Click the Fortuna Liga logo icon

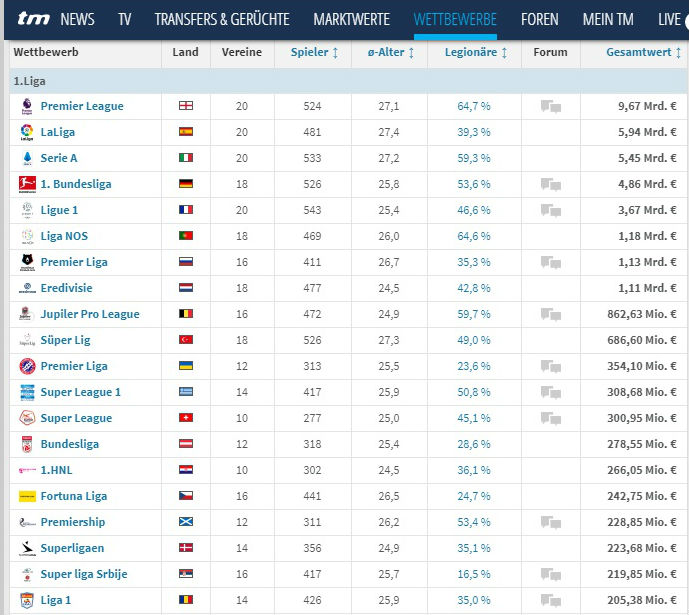pyautogui.click(x=27, y=496)
